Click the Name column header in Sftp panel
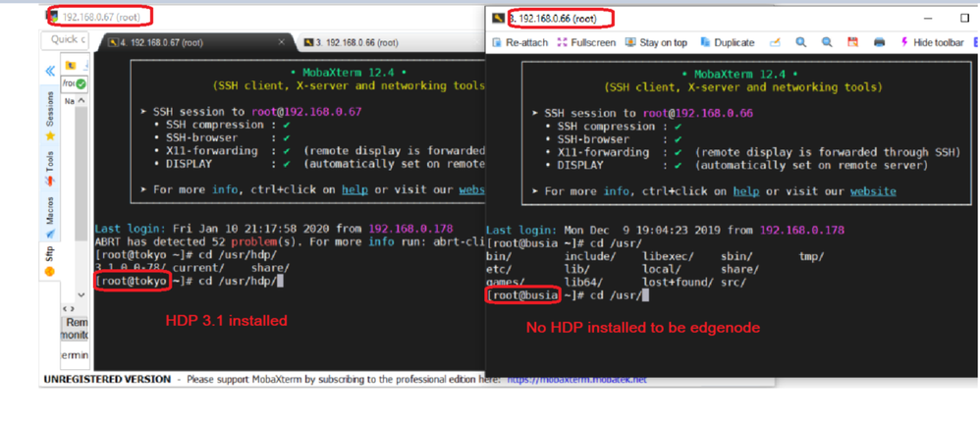Screen dimensions: 980x421 (70, 100)
